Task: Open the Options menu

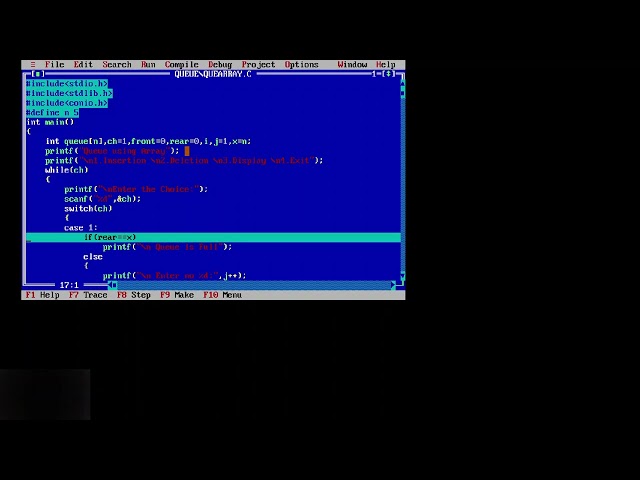Action: tap(301, 64)
